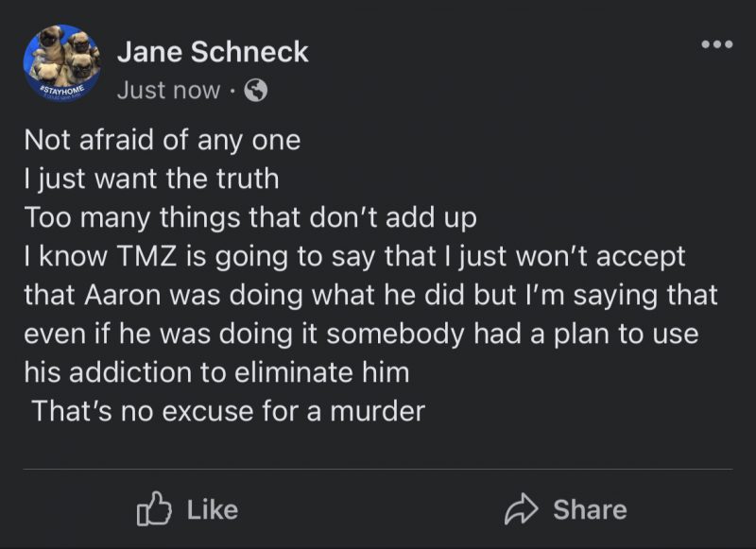Screen dimensions: 756x549
Task: Click the line "Not afraid of any one"
Action: 162,141
